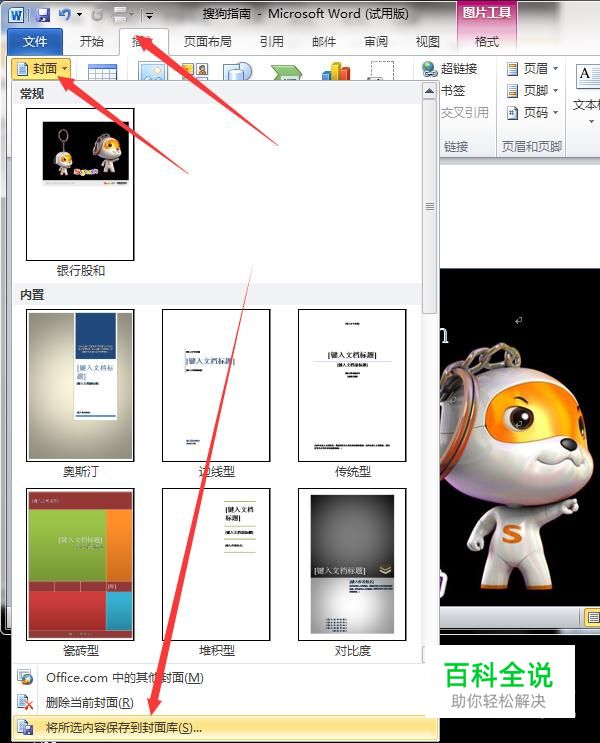
Task: Select the 瓷砖型 cover page thumbnail
Action: tap(80, 564)
